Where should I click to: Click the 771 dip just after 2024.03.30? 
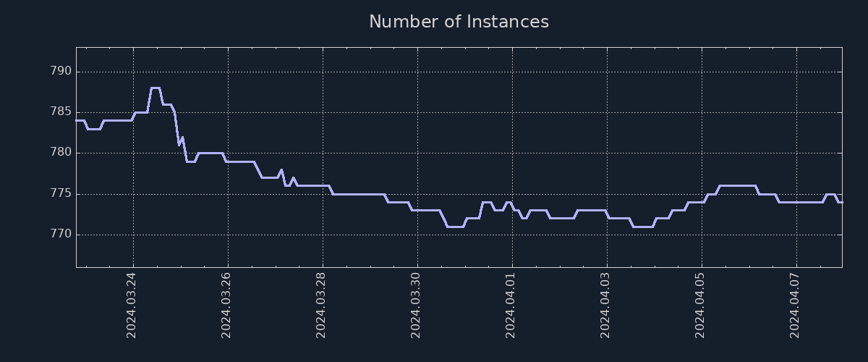[455, 227]
